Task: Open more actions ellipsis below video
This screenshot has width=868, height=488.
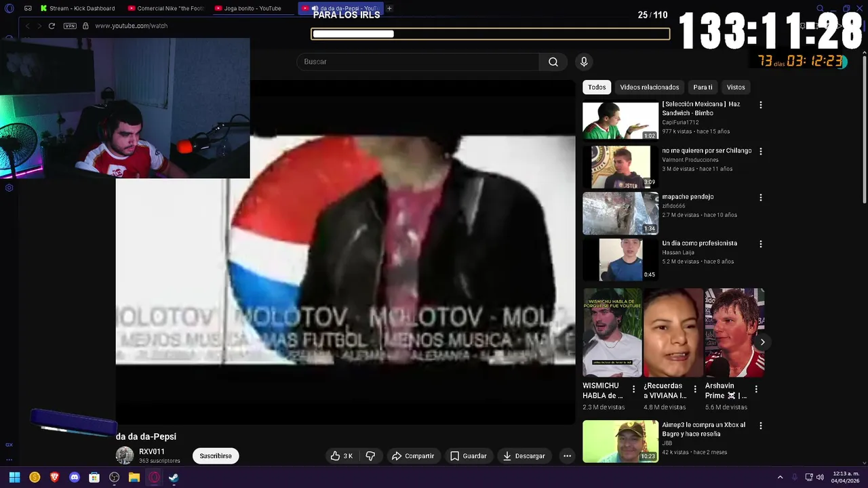Action: pyautogui.click(x=567, y=456)
